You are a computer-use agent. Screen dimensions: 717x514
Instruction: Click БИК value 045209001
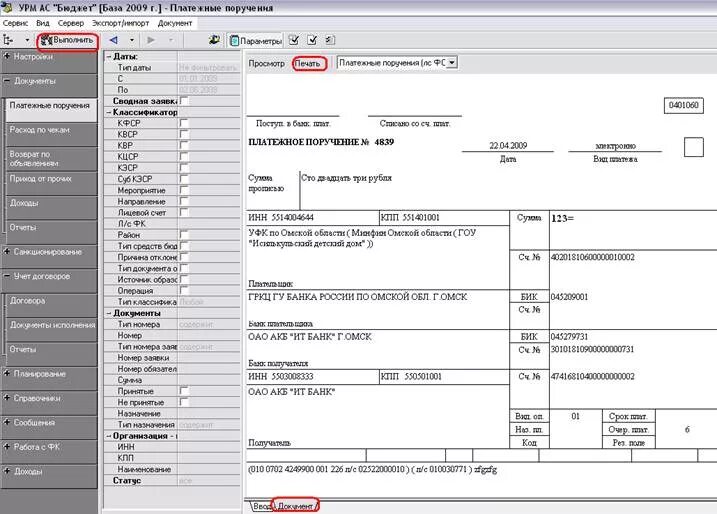point(569,297)
